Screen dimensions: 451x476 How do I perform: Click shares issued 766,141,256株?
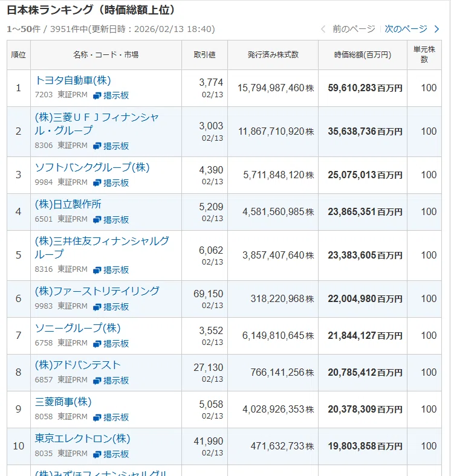coord(282,373)
